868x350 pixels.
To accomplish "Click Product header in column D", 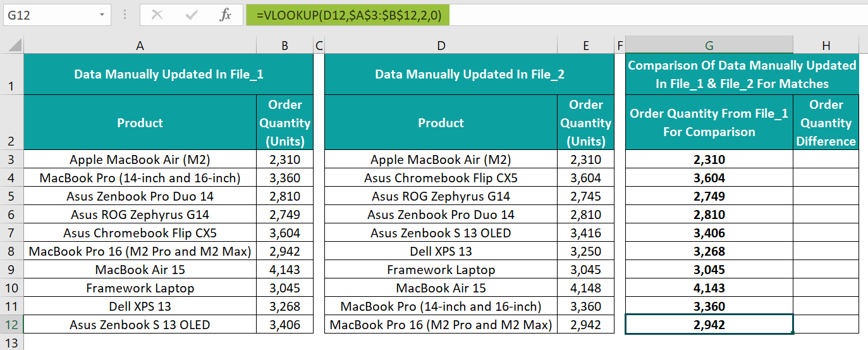I will (441, 123).
